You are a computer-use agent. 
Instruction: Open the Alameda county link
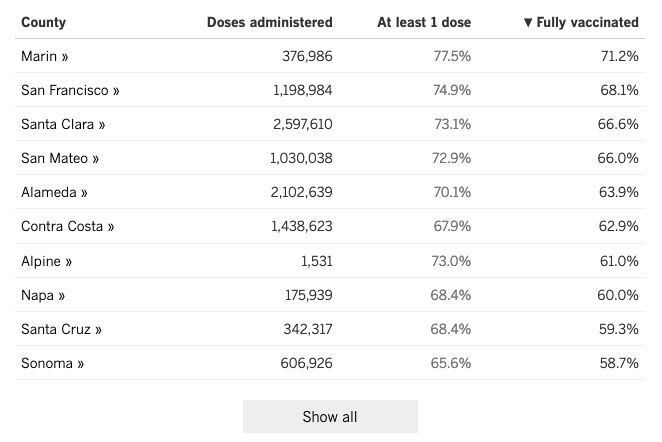[54, 192]
